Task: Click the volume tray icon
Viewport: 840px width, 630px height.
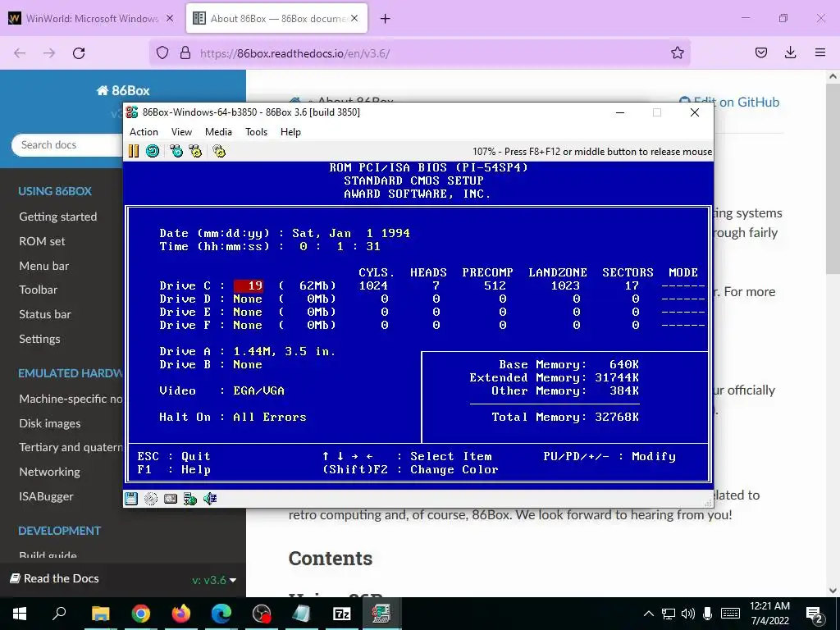Action: (688, 614)
